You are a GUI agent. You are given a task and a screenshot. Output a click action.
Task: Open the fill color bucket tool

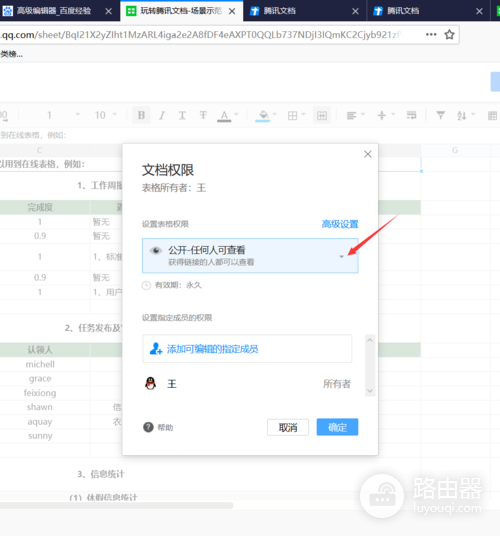coord(263,116)
